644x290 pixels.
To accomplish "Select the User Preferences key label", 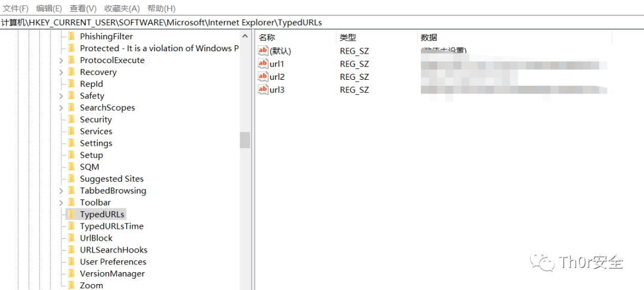I will tap(113, 262).
